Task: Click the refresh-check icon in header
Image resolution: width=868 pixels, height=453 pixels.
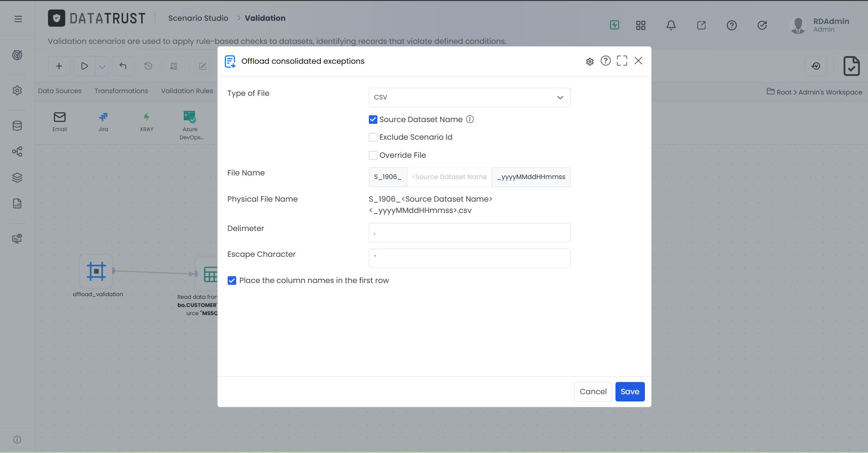Action: pos(762,25)
